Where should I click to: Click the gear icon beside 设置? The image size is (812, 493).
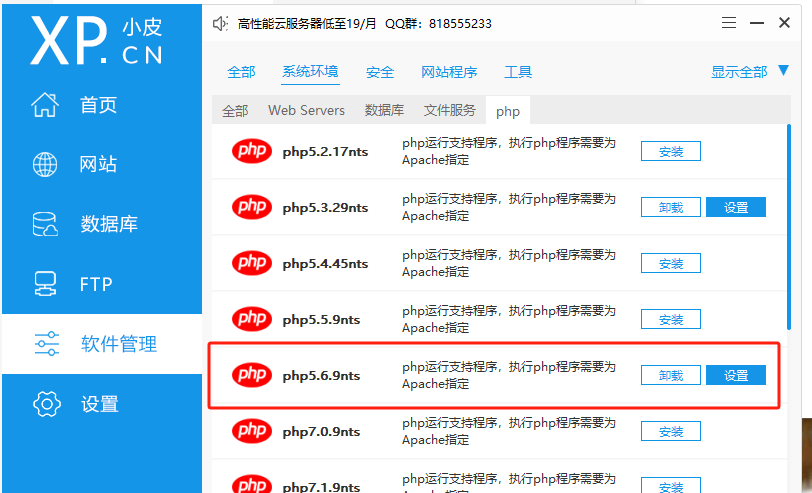(47, 404)
